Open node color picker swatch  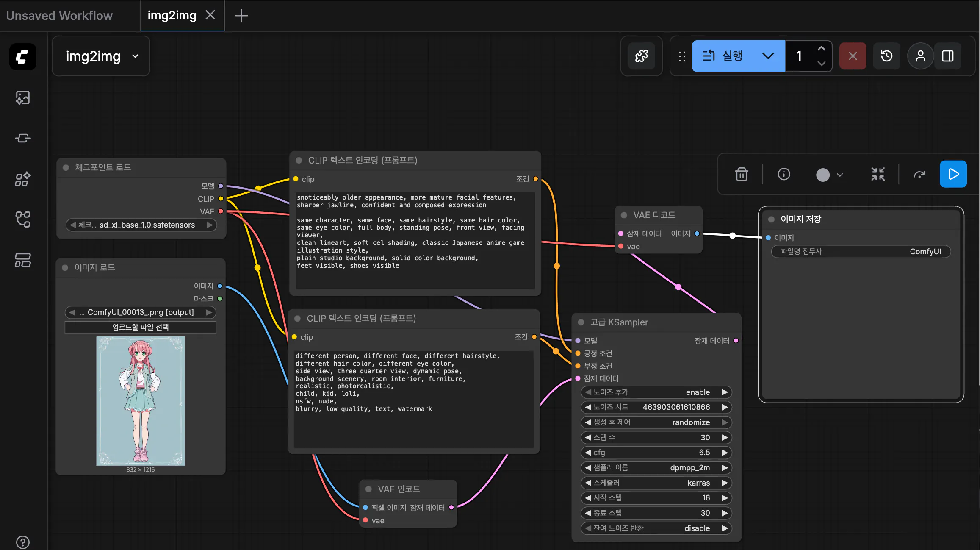click(x=830, y=175)
